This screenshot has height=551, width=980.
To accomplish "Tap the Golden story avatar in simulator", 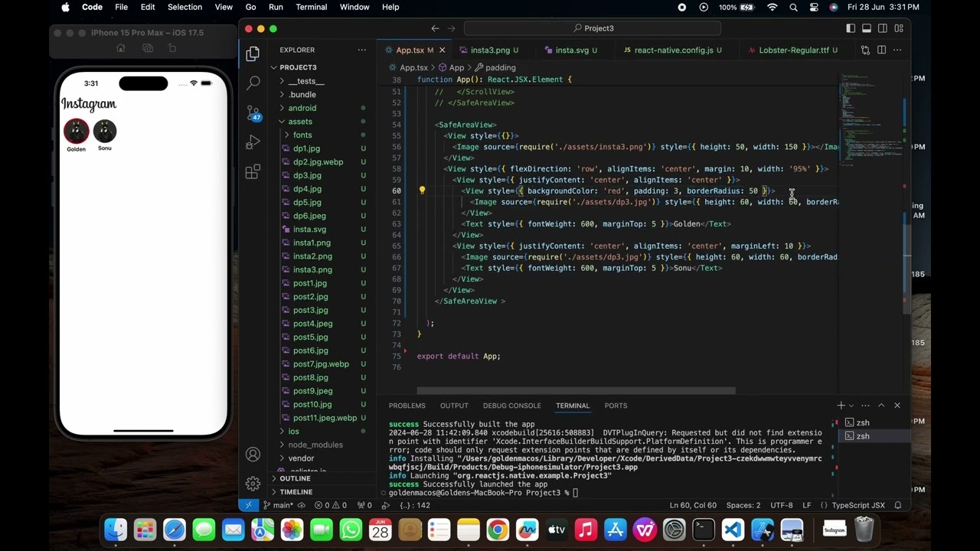I will point(76,132).
